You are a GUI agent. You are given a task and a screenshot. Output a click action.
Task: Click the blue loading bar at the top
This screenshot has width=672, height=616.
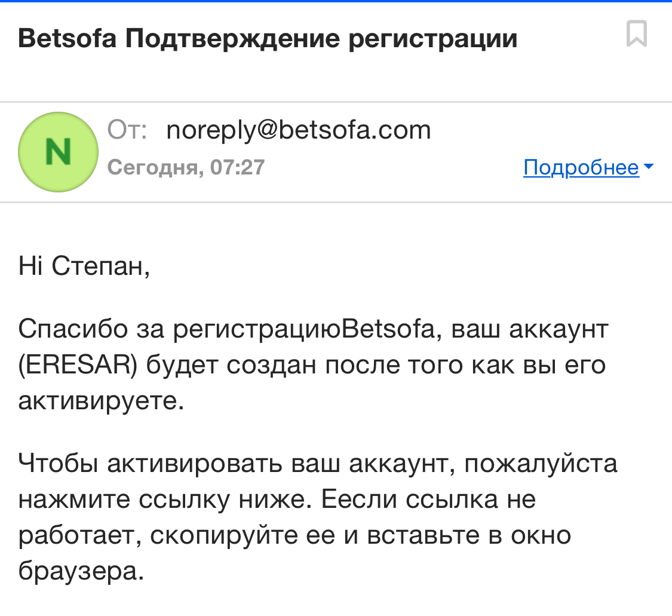pos(336,1)
